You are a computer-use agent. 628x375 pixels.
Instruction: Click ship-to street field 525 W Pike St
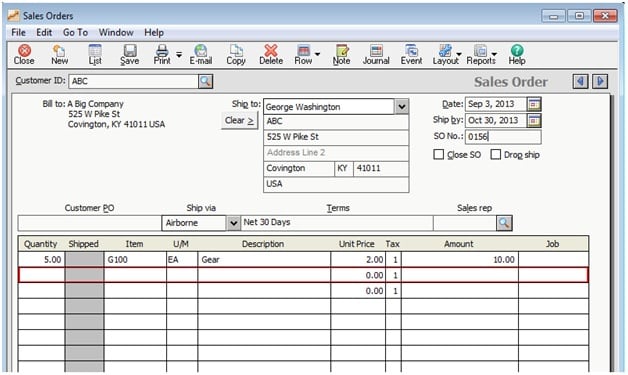[x=336, y=137]
